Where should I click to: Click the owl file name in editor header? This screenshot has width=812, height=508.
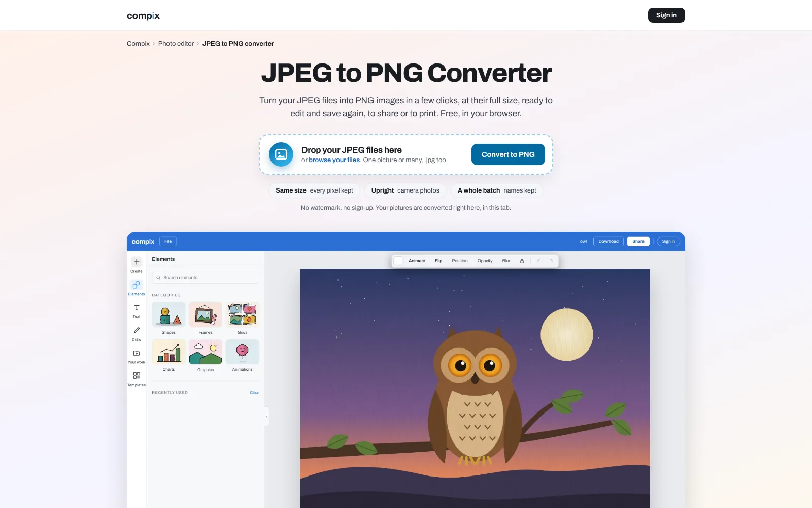[x=584, y=241]
